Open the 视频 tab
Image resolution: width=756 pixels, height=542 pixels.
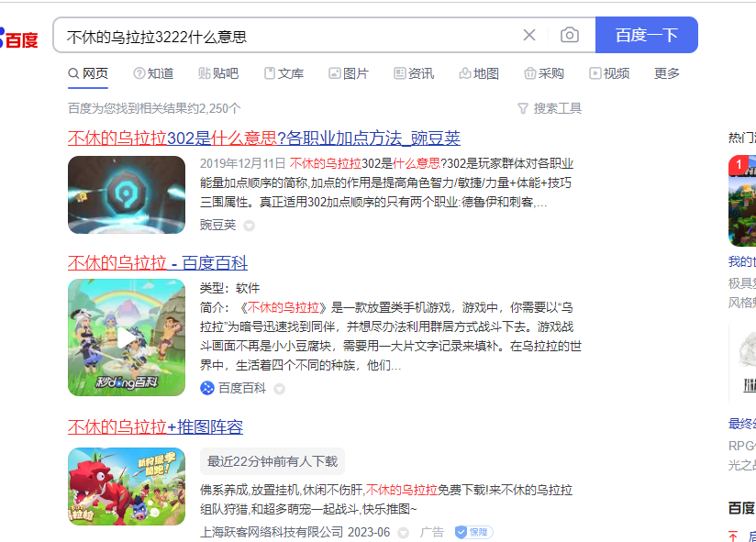609,73
